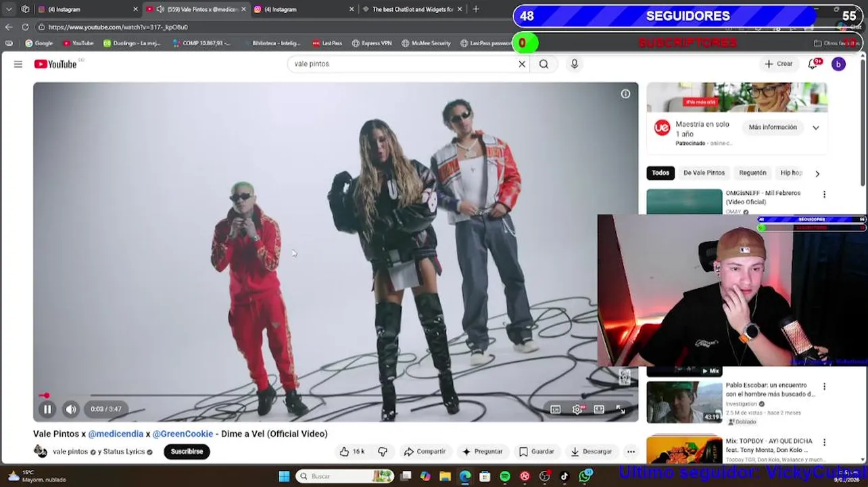868x487 pixels.
Task: Open File Explorer from the taskbar
Action: pyautogui.click(x=445, y=476)
